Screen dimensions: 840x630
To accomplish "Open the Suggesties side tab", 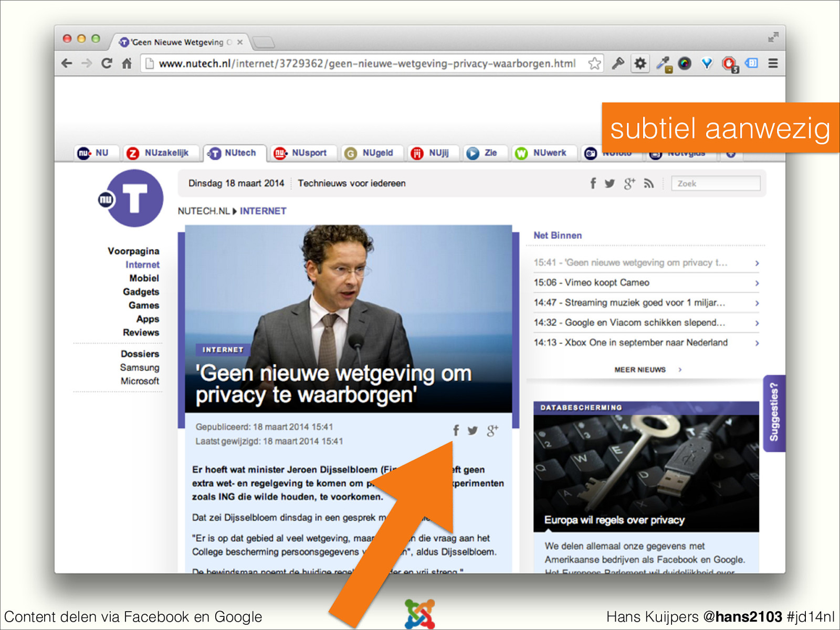I will tap(774, 413).
